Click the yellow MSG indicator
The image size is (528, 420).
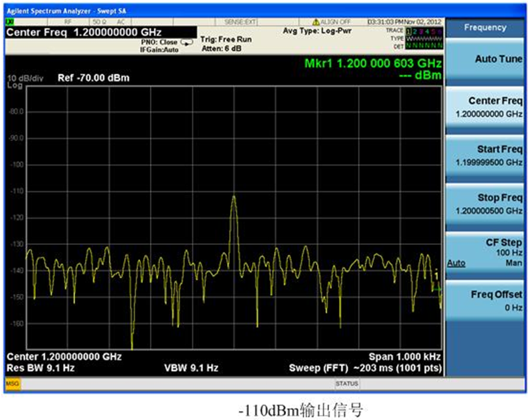point(13,383)
